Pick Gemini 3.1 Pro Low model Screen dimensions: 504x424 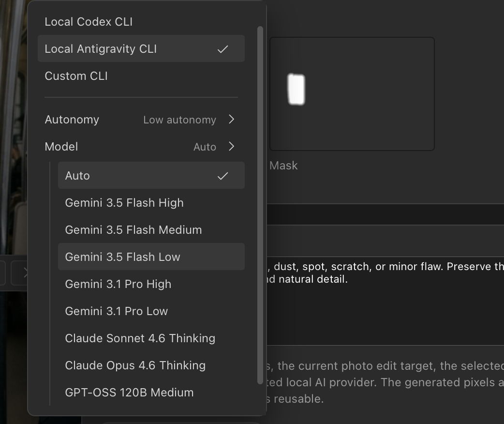point(151,311)
